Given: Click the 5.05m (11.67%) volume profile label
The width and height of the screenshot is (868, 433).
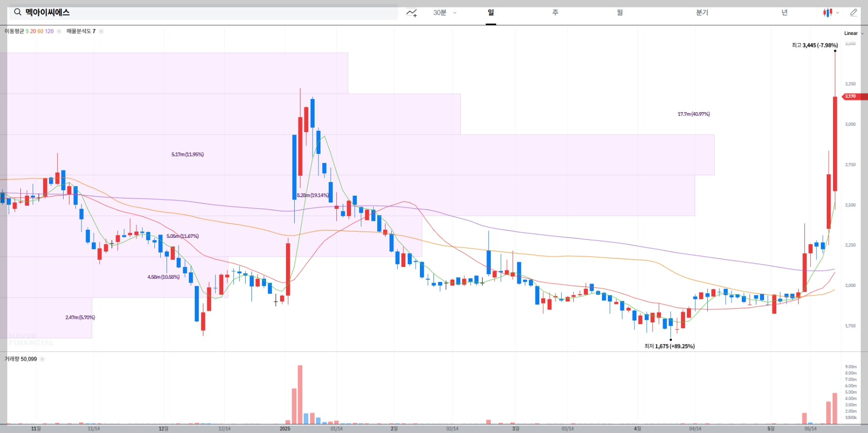Looking at the screenshot, I should coord(183,236).
